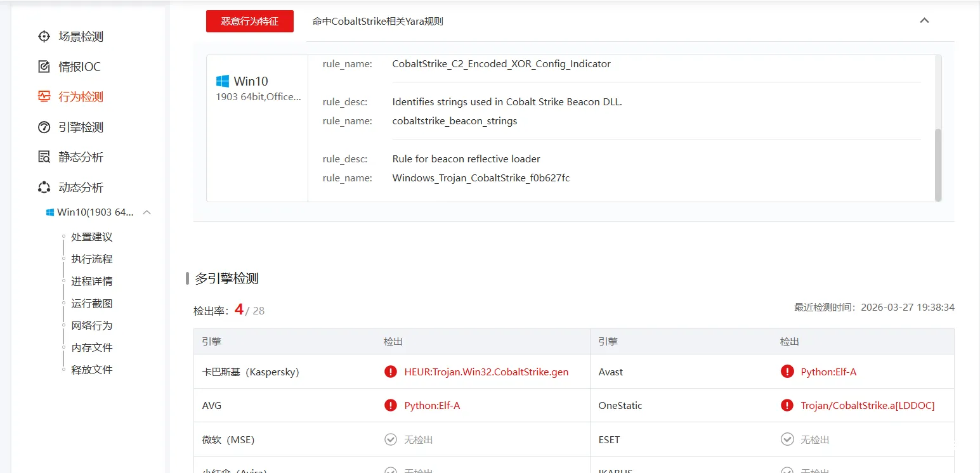Click the 动态分析 cycle icon
Screen dimensions: 980x473
tap(44, 188)
